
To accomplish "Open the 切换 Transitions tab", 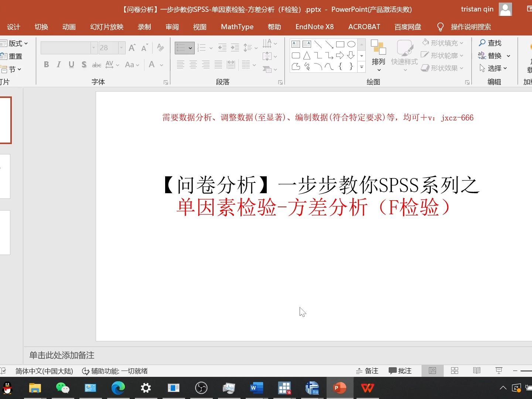I will tap(41, 27).
